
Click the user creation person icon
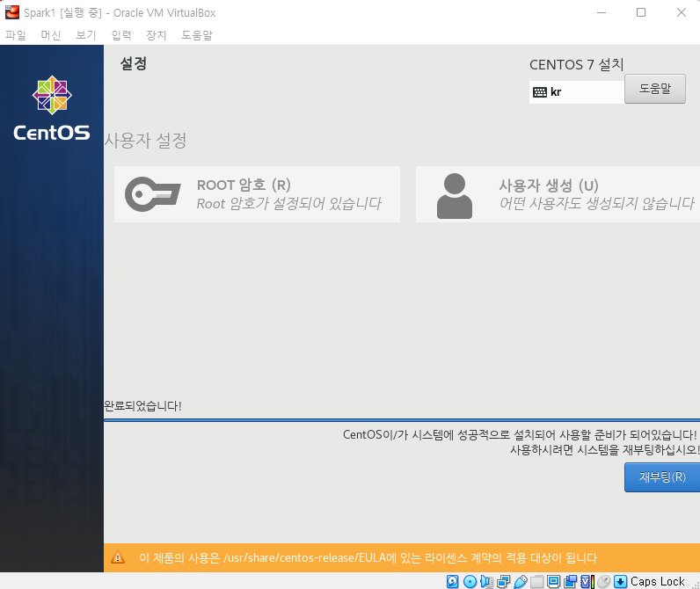click(x=455, y=196)
